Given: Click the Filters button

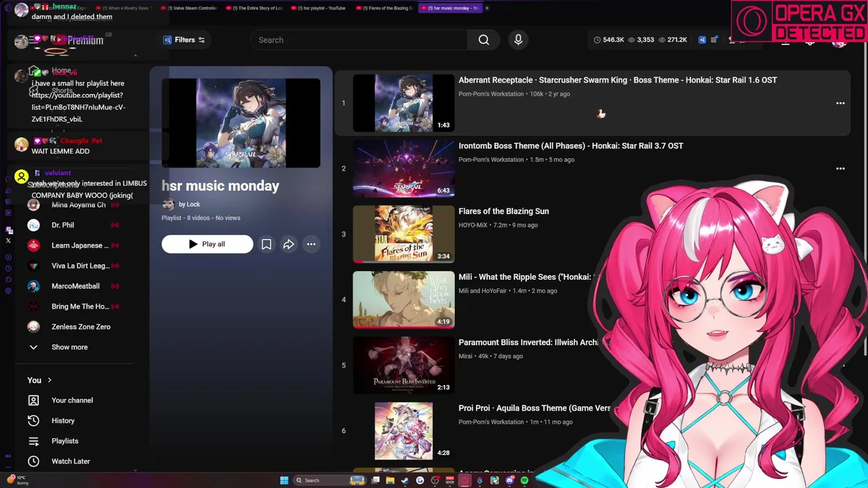Looking at the screenshot, I should (x=184, y=40).
